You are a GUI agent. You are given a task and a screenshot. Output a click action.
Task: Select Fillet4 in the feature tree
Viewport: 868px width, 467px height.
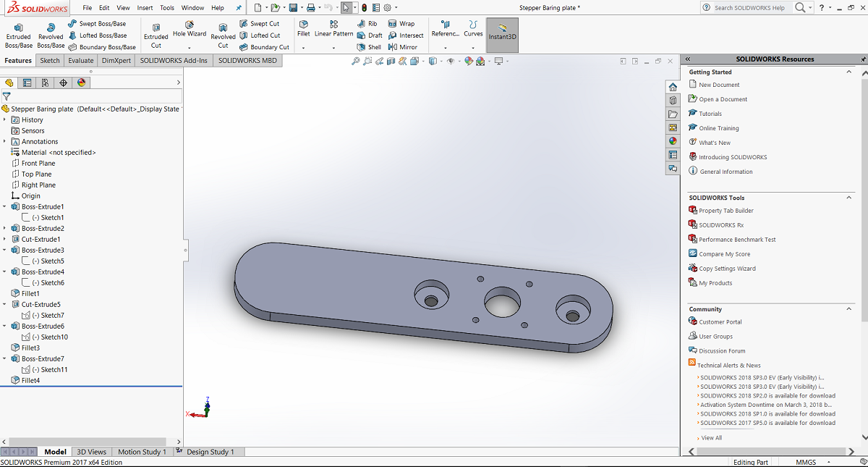point(30,380)
